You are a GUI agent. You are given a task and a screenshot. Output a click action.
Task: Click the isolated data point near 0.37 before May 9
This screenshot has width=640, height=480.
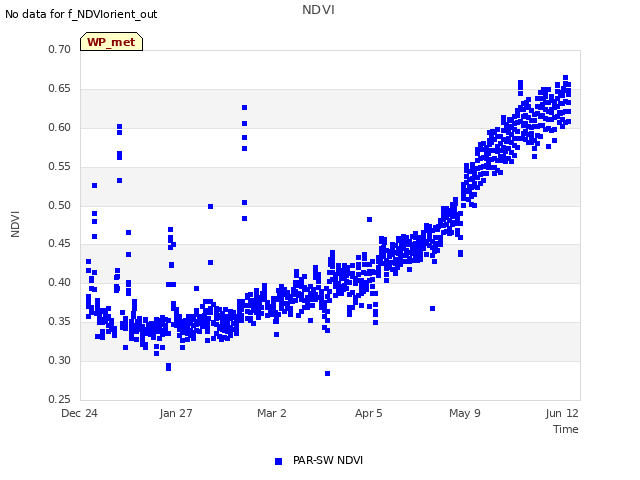(433, 309)
